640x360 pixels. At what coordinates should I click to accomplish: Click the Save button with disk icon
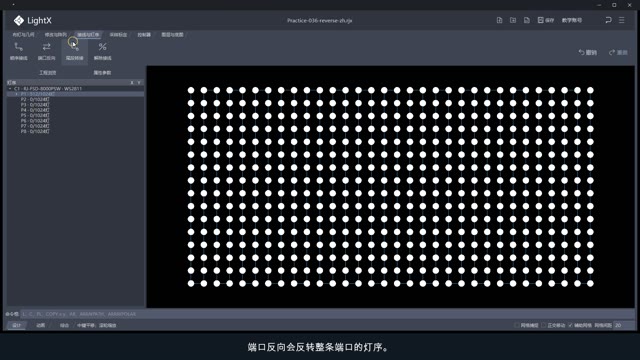(546, 20)
